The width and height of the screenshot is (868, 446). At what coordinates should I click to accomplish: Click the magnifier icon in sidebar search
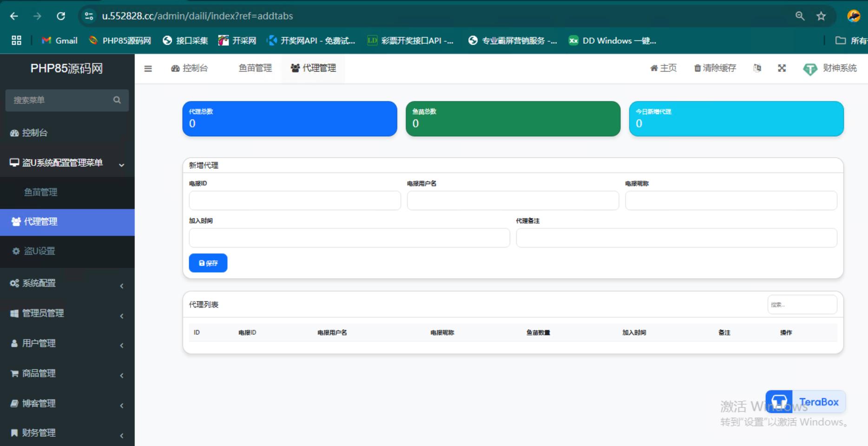pos(117,100)
